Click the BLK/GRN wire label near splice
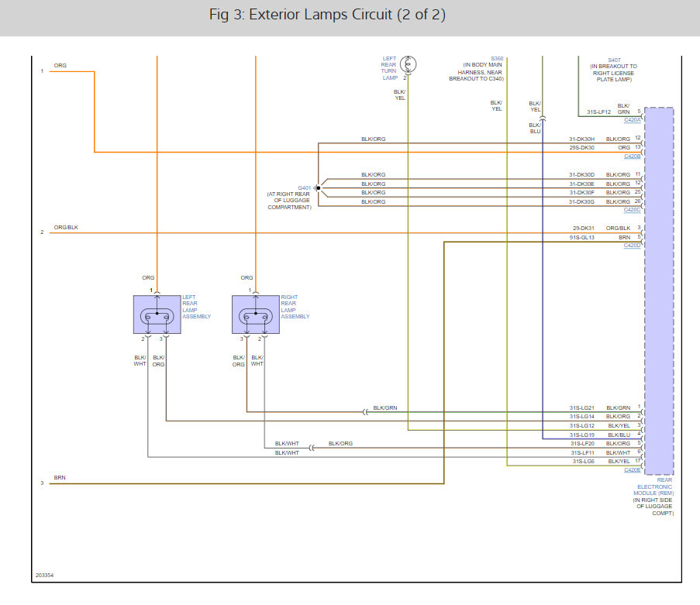Image resolution: width=700 pixels, height=605 pixels. point(385,407)
